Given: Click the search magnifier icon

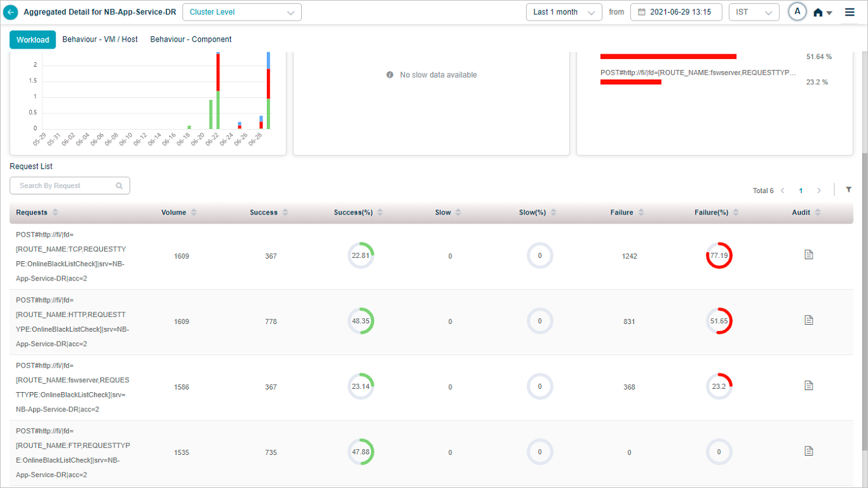Looking at the screenshot, I should tap(119, 186).
